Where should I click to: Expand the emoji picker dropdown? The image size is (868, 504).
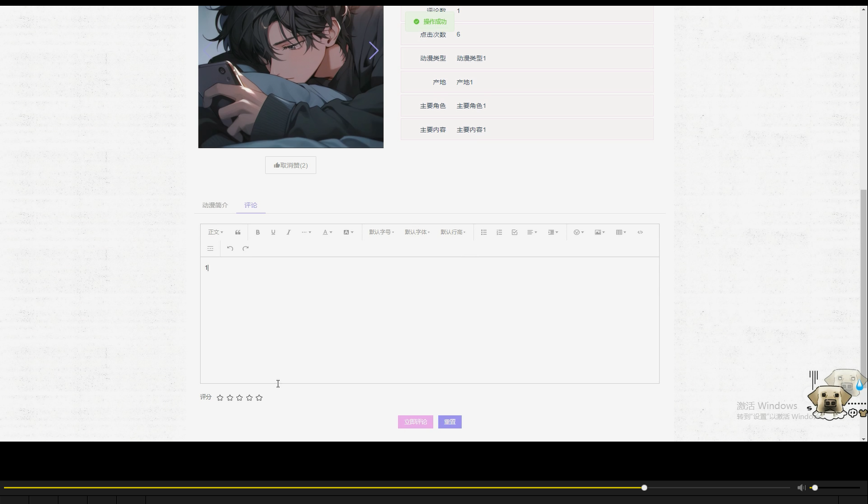coord(578,232)
